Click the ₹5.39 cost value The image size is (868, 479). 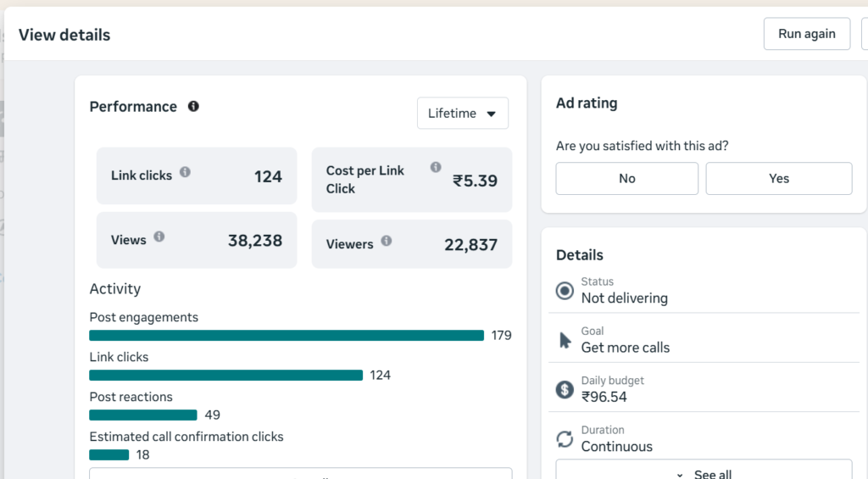pyautogui.click(x=475, y=181)
